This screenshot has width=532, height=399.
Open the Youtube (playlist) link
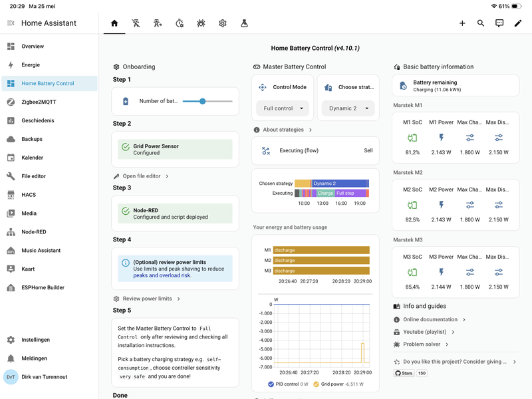tap(424, 332)
